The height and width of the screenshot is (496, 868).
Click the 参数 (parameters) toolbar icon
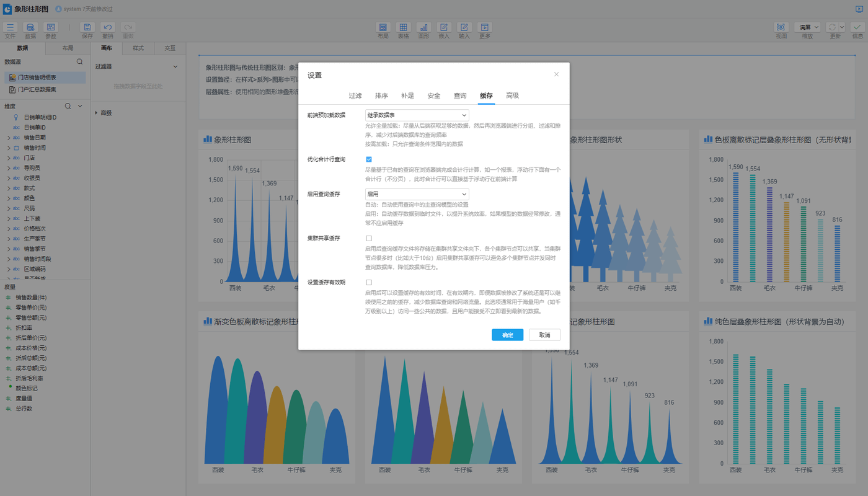tap(51, 28)
